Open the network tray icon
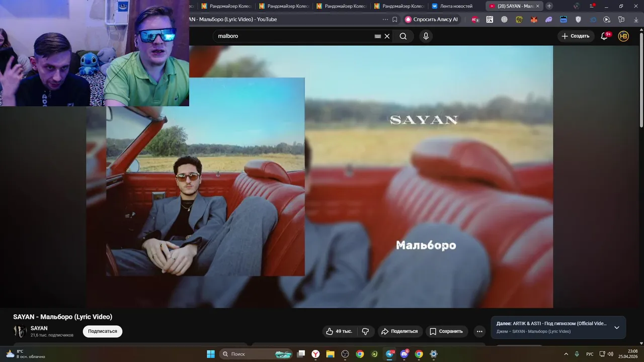 [x=602, y=354]
